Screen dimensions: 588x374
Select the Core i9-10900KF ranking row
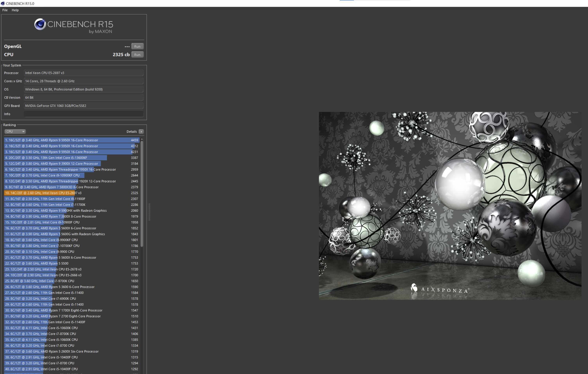tap(72, 175)
